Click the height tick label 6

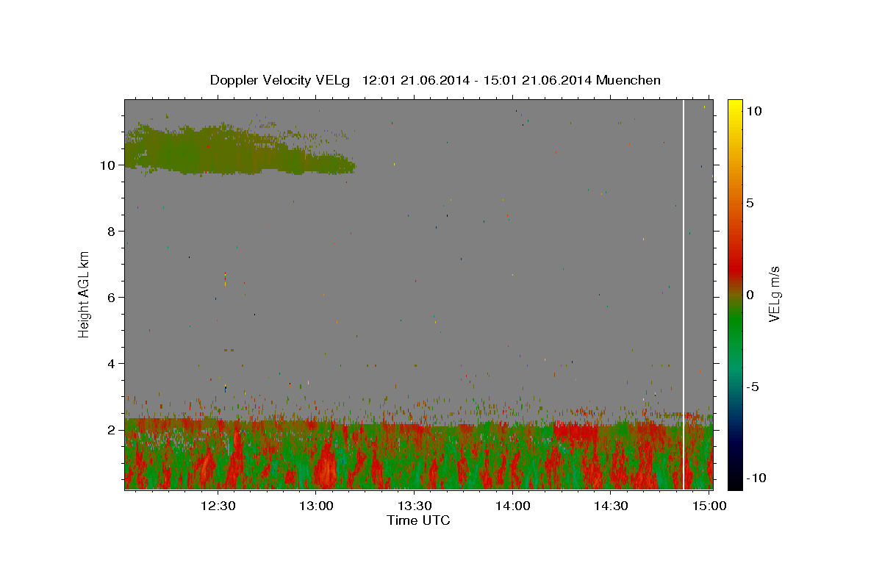pyautogui.click(x=112, y=297)
